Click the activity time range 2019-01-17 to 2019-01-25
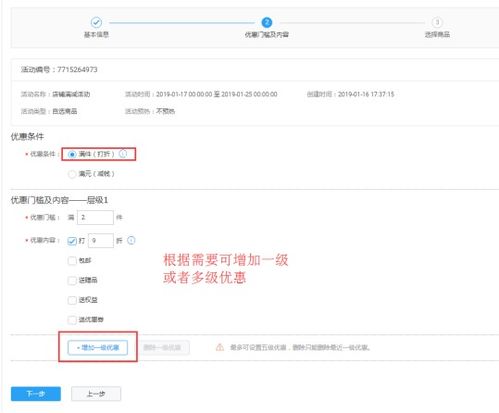This screenshot has height=413, width=499. click(217, 94)
